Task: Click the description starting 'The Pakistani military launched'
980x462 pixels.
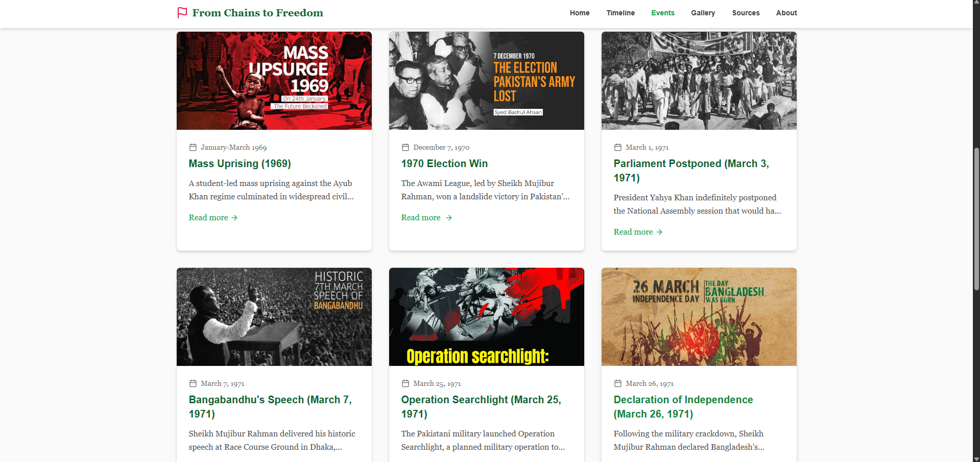Action: (483, 440)
